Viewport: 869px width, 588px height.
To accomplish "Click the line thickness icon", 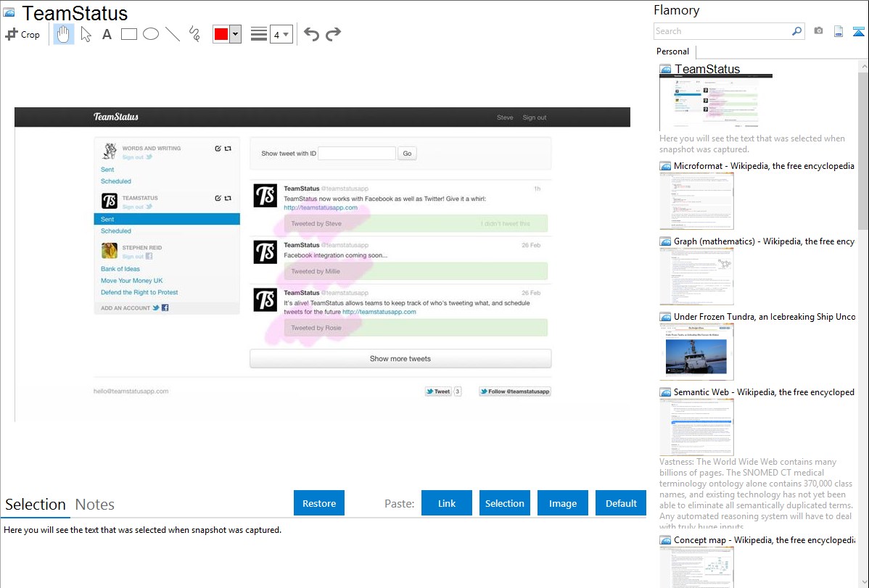I will [258, 34].
